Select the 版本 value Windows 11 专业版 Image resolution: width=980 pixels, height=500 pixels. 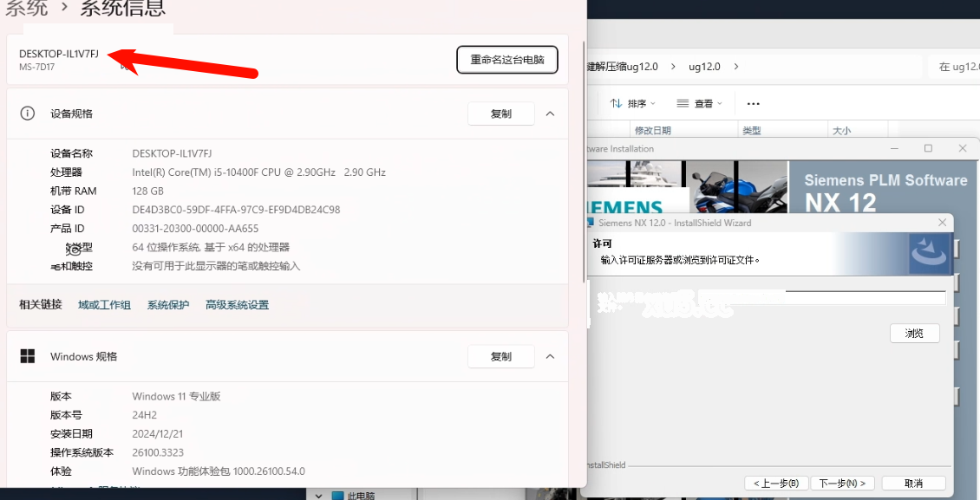[x=176, y=396]
